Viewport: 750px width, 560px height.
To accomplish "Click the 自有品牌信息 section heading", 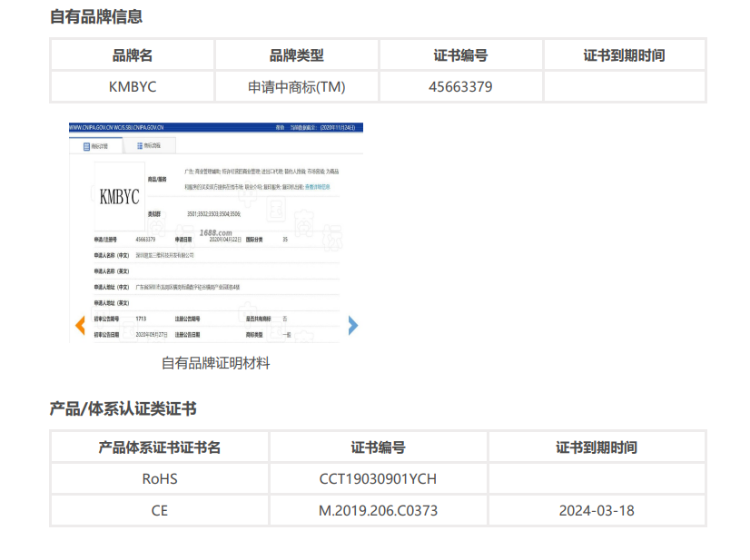I will [x=95, y=16].
